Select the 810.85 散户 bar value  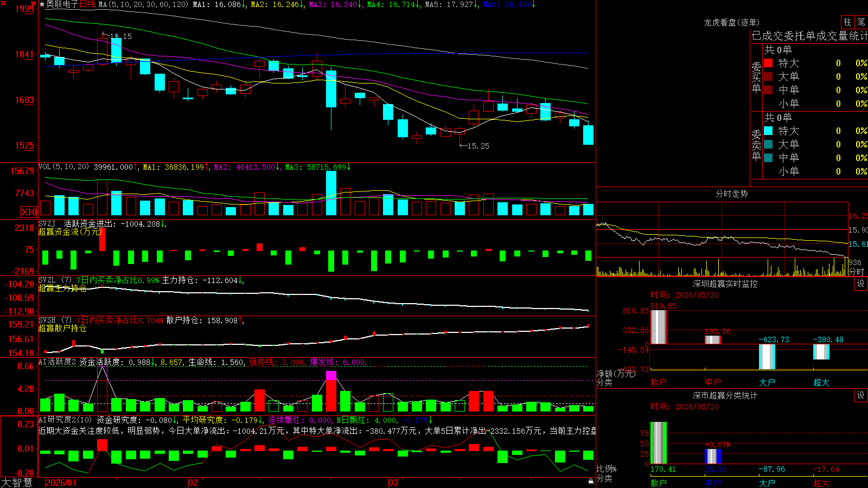pyautogui.click(x=663, y=306)
